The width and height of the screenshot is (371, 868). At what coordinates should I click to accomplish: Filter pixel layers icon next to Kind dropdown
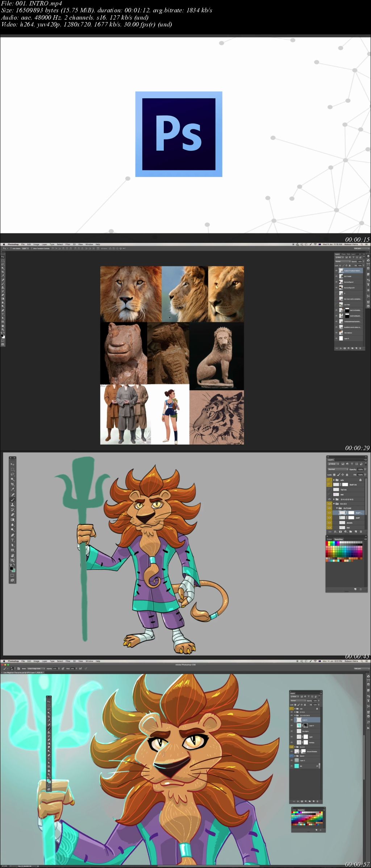point(343,464)
